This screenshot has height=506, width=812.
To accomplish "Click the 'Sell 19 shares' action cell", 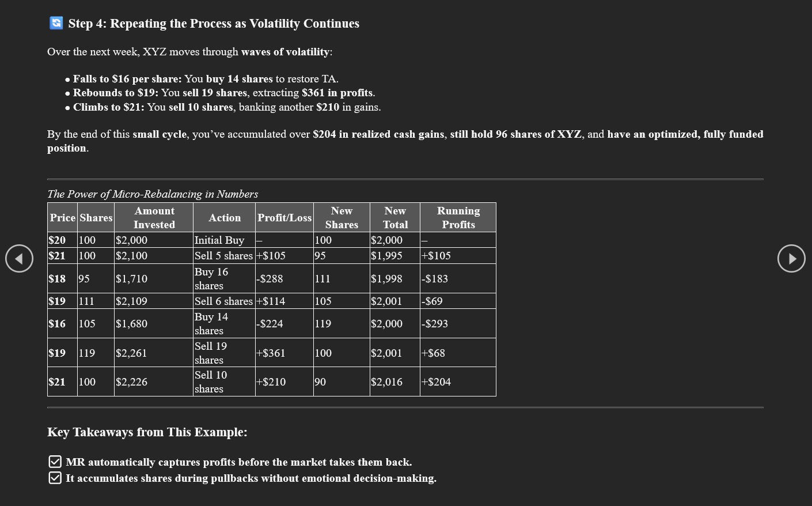I will (211, 353).
